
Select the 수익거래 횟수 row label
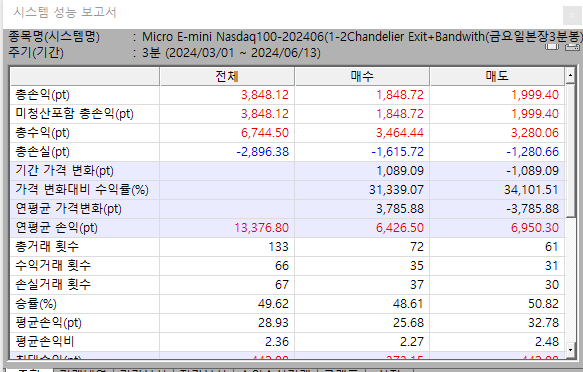[53, 265]
